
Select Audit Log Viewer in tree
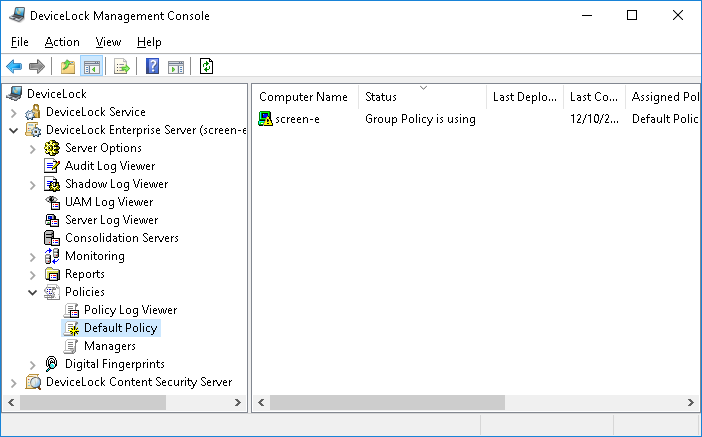[x=109, y=166]
